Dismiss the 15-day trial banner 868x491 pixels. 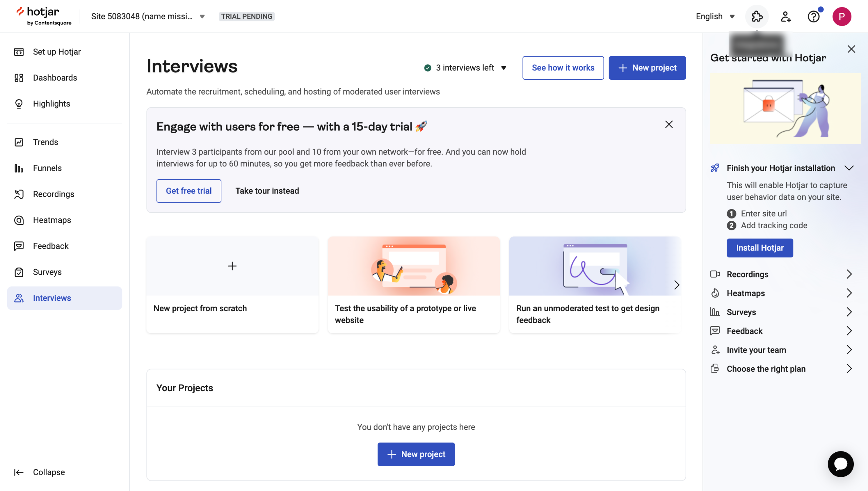669,124
